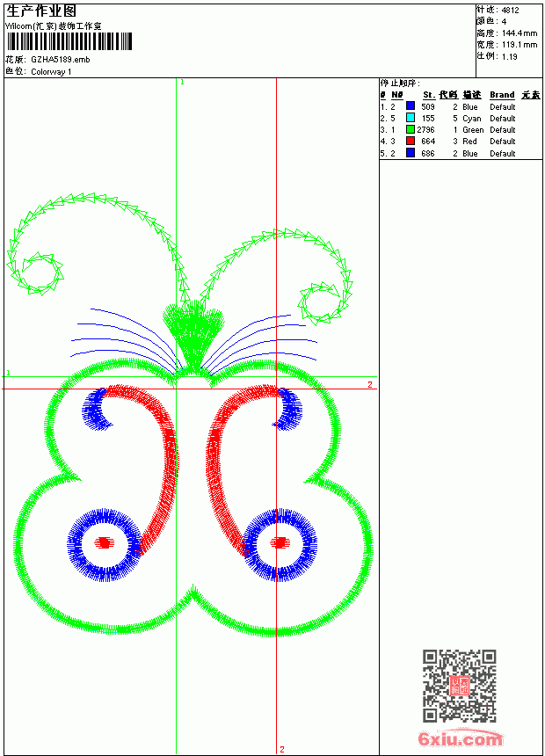Click the St. column header
Viewport: 545px width, 756px height.
429,95
